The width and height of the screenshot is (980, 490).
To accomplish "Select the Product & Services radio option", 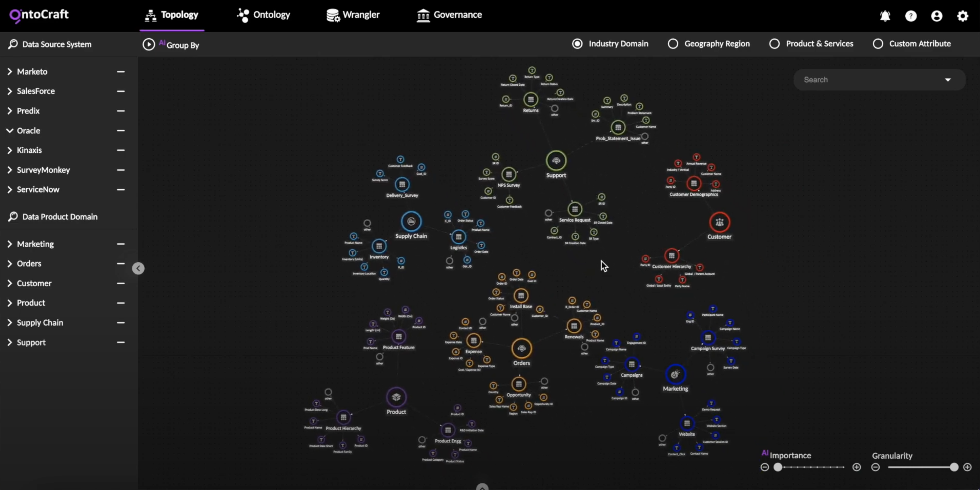I will (x=774, y=44).
